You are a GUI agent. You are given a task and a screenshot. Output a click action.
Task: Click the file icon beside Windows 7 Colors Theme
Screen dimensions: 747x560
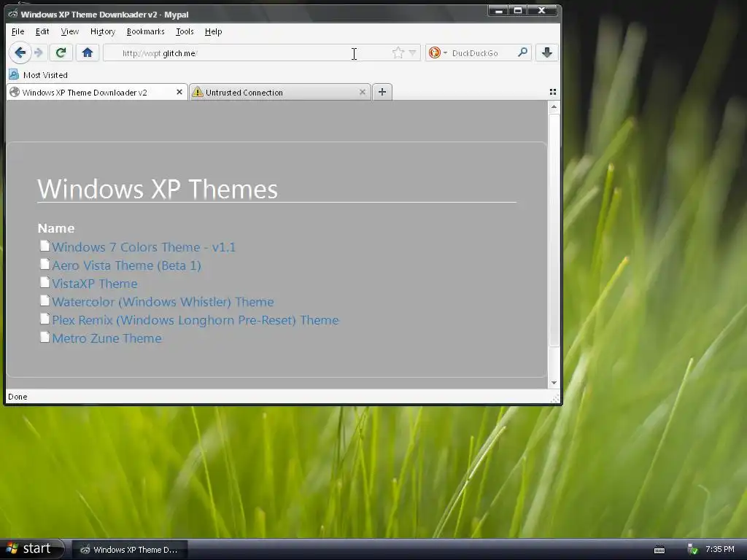(44, 246)
